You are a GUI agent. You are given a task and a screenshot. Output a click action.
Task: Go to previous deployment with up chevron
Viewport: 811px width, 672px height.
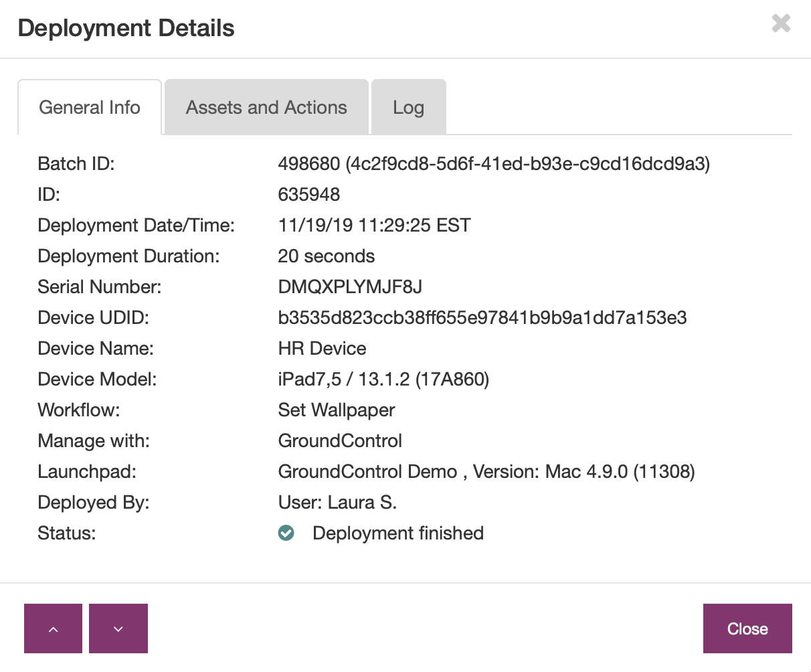pyautogui.click(x=54, y=628)
